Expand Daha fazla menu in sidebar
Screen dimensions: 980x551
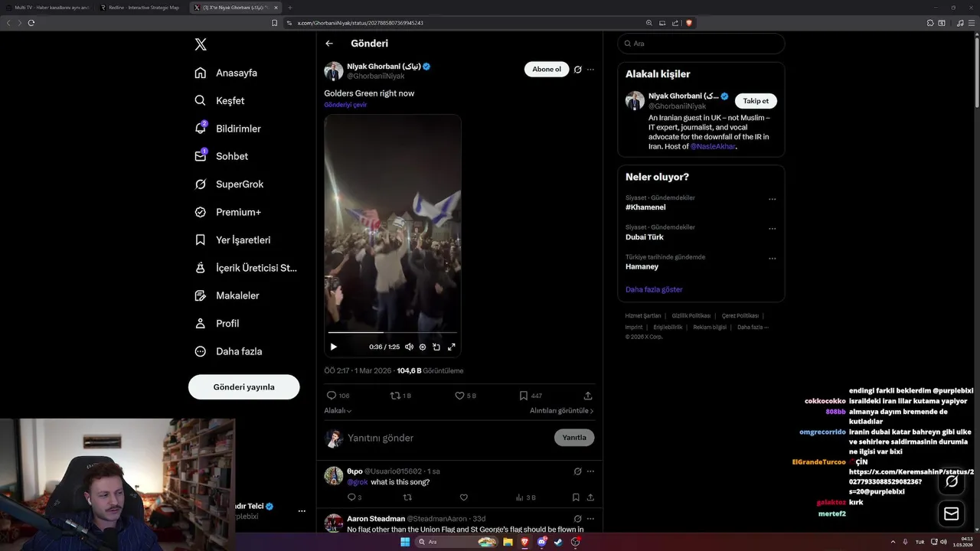[x=228, y=351]
